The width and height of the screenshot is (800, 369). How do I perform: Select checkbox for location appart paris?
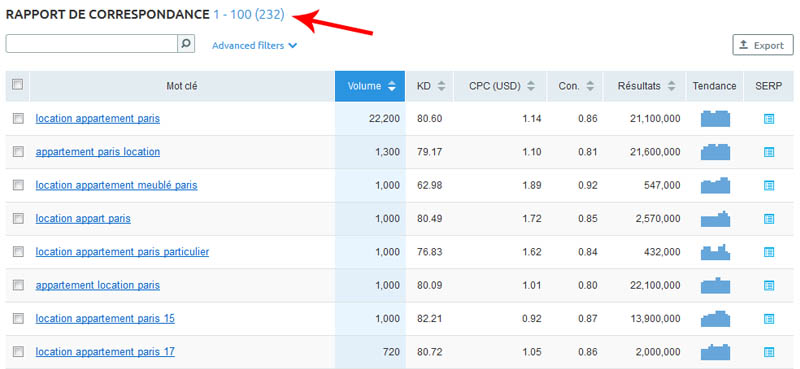tap(18, 218)
